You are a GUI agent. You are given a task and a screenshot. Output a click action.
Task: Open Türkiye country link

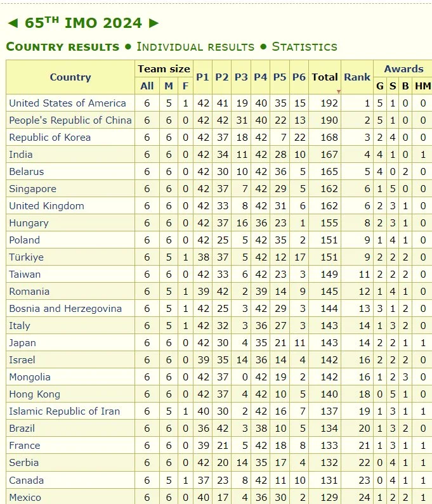tap(27, 257)
